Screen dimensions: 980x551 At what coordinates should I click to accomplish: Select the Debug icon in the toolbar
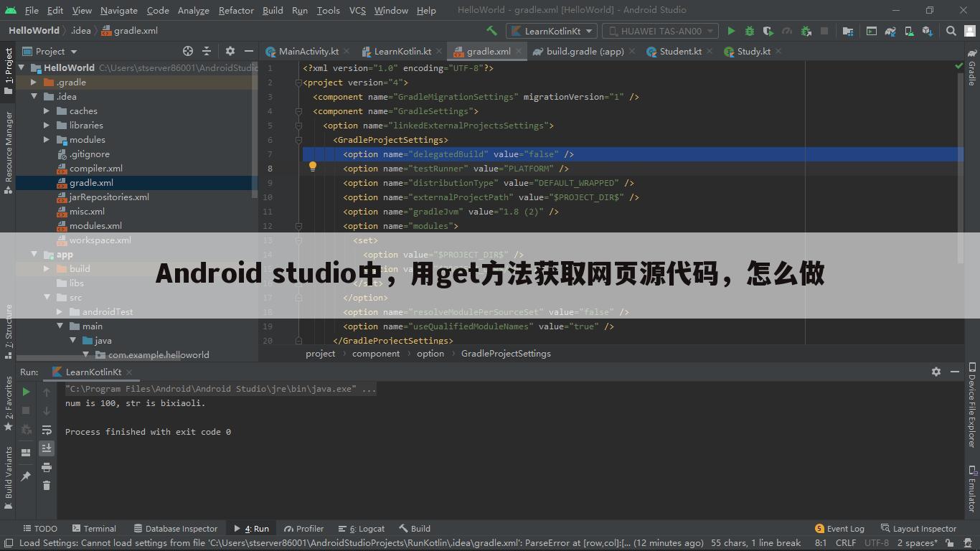(748, 31)
